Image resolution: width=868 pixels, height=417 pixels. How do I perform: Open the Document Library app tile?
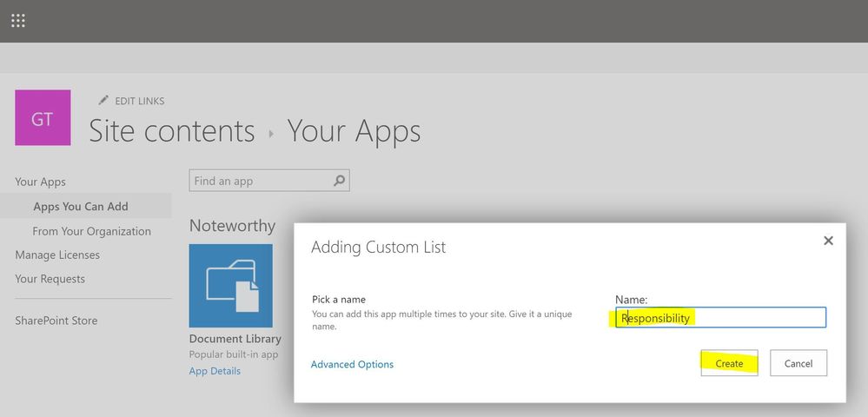coord(231,286)
